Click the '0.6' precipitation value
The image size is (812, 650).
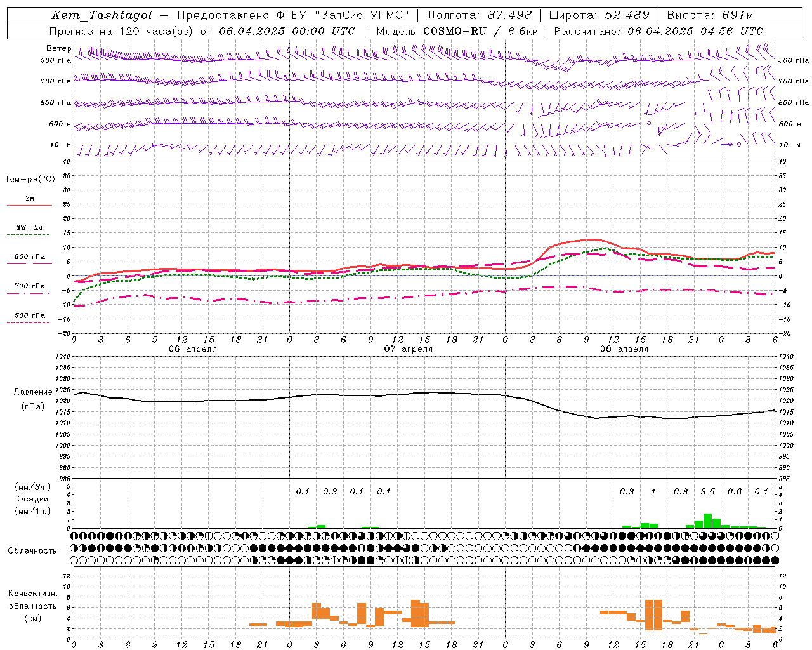[x=735, y=492]
